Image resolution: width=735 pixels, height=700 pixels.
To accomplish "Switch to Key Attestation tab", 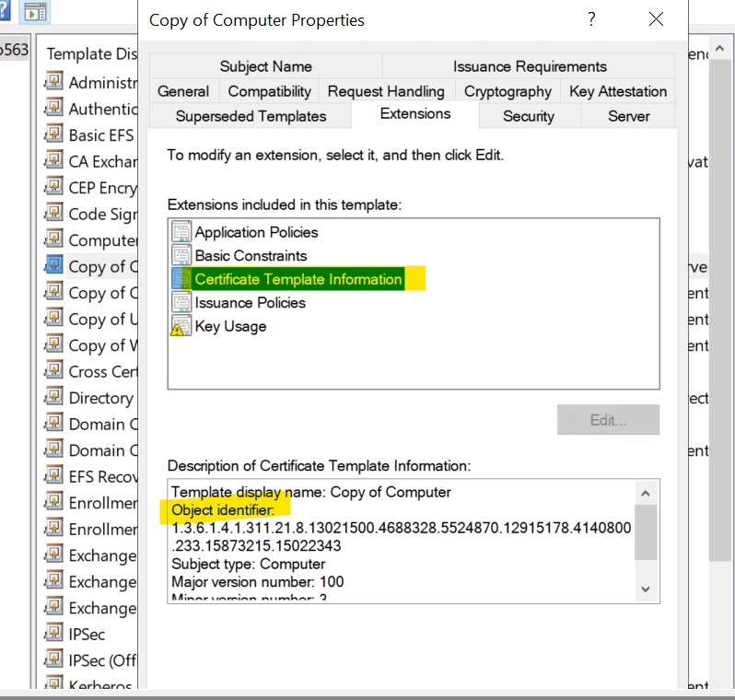I will [618, 91].
